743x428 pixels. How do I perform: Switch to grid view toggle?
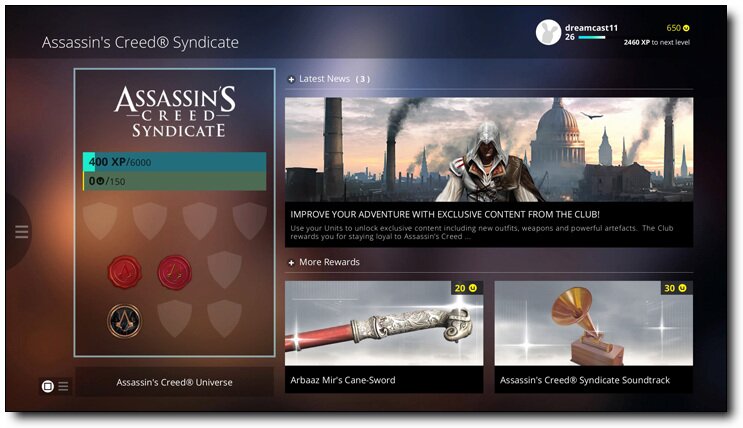click(x=47, y=386)
